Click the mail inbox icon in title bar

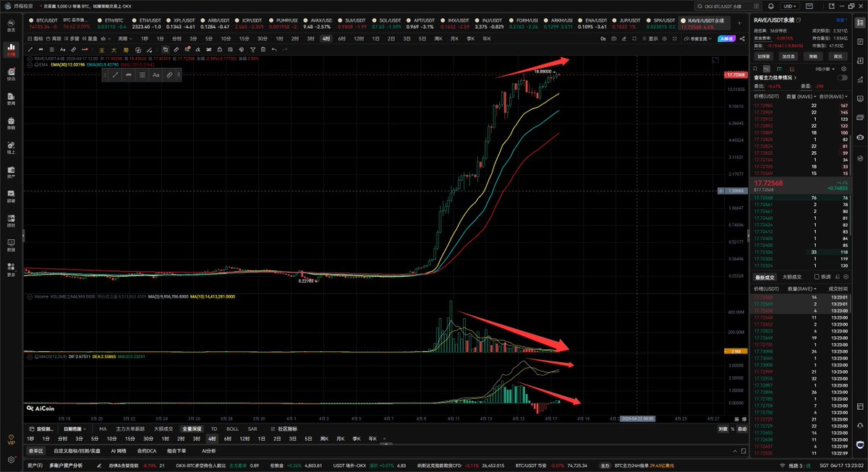pos(809,7)
